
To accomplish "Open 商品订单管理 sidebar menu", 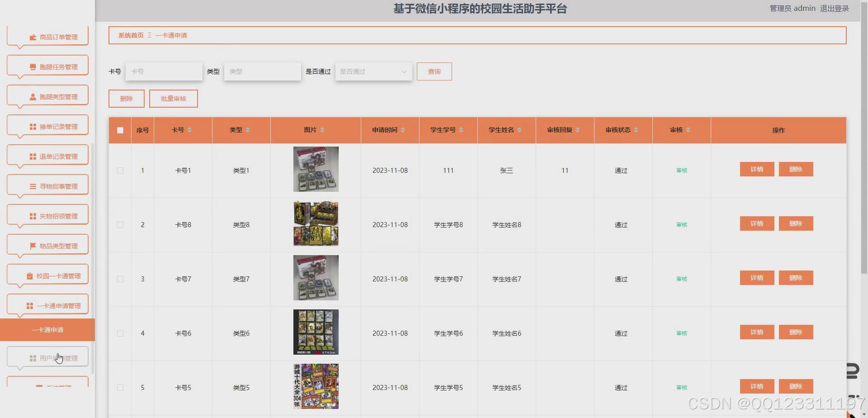I will coord(47,36).
